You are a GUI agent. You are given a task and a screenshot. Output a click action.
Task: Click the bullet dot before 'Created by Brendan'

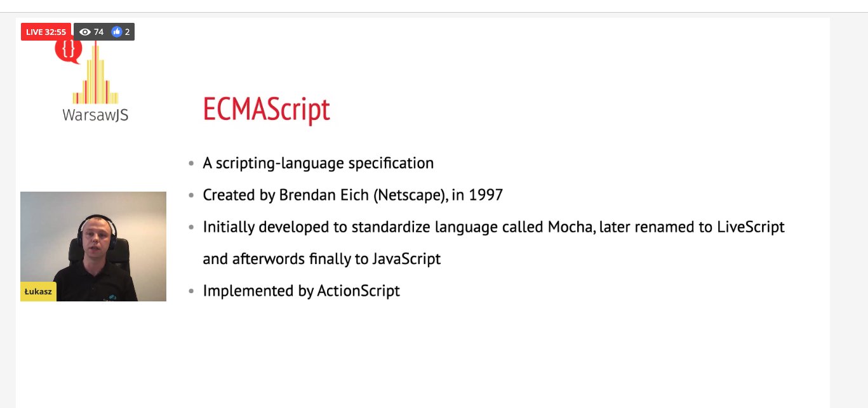coord(191,196)
